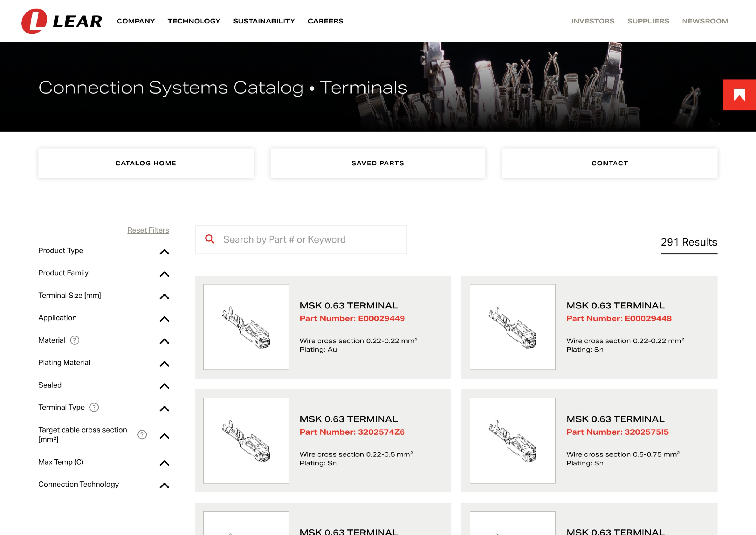Collapse the Product Family filter chevron
The width and height of the screenshot is (756, 535).
(164, 275)
